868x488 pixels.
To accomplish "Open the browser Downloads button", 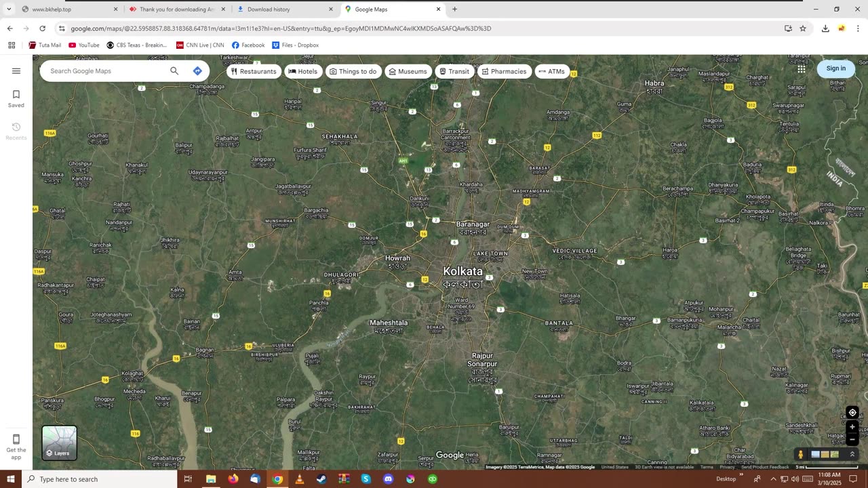I will [825, 28].
